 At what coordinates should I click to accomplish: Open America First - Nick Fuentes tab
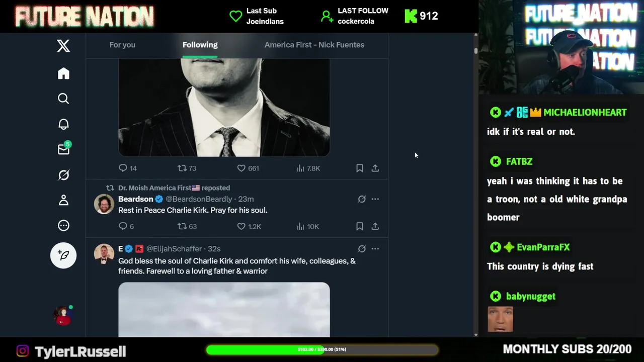point(314,45)
